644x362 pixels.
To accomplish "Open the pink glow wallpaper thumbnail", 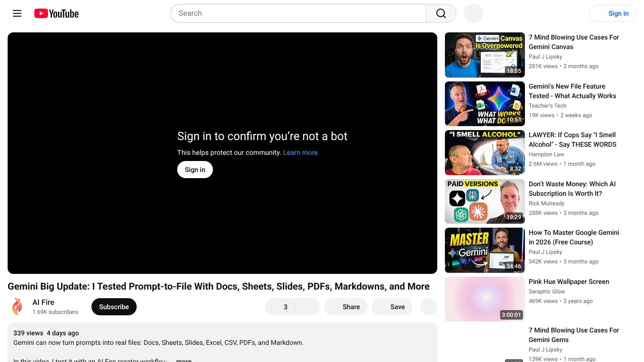I will 485,299.
